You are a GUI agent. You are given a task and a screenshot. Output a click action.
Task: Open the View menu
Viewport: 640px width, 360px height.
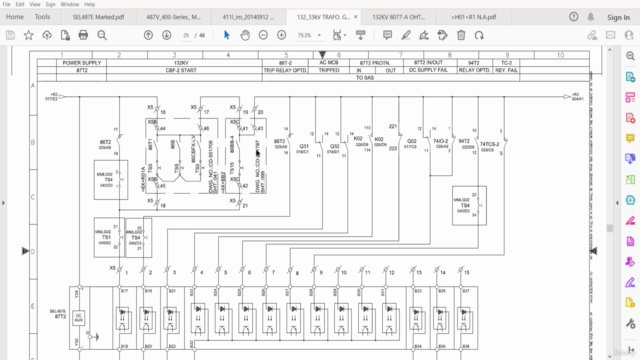[35, 4]
